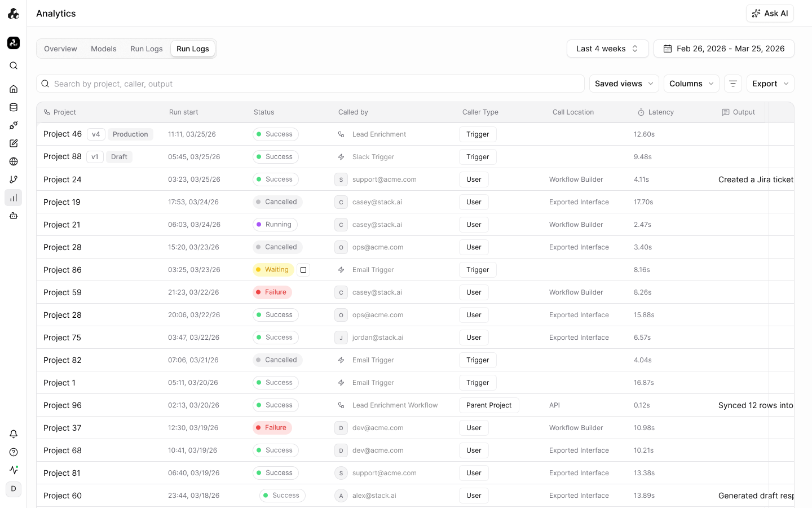Viewport: 812px width, 508px height.
Task: Open the connections plug icon in sidebar
Action: pos(14,125)
